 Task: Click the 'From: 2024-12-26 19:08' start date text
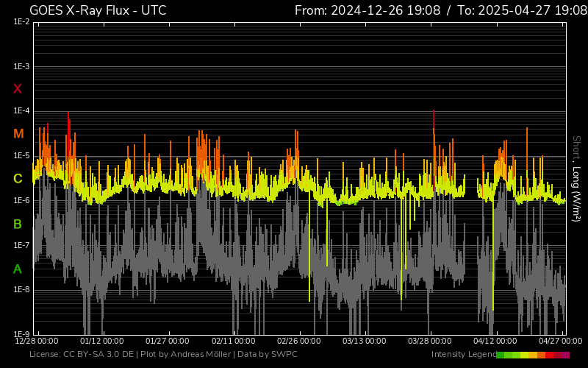[x=367, y=10]
